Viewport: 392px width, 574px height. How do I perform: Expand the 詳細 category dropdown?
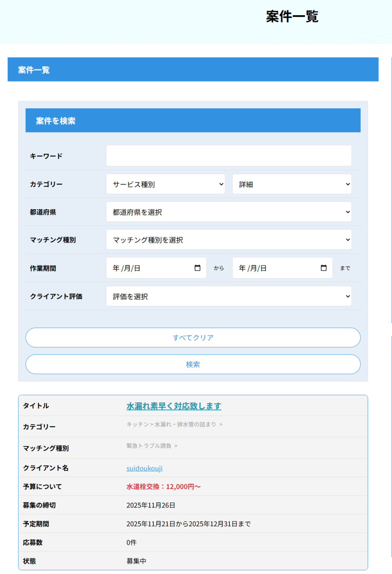(x=292, y=184)
